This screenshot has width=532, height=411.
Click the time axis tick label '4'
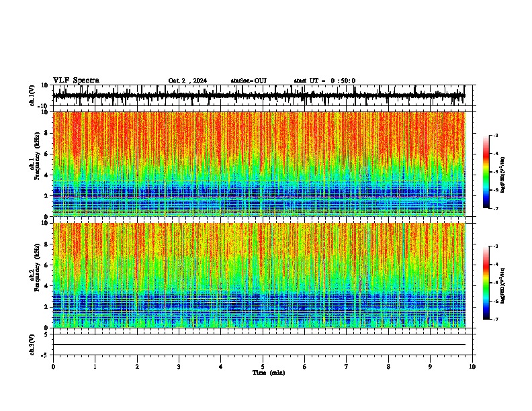[x=221, y=367]
